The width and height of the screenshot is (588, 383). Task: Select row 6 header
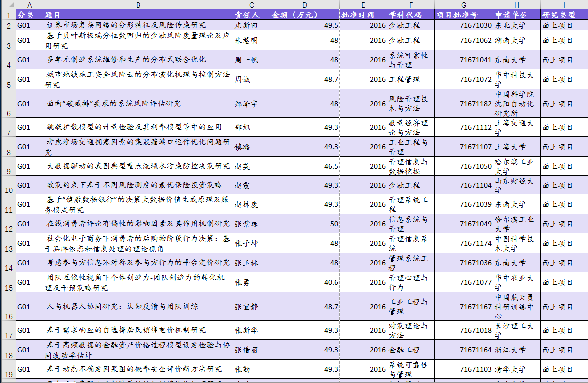(8, 104)
